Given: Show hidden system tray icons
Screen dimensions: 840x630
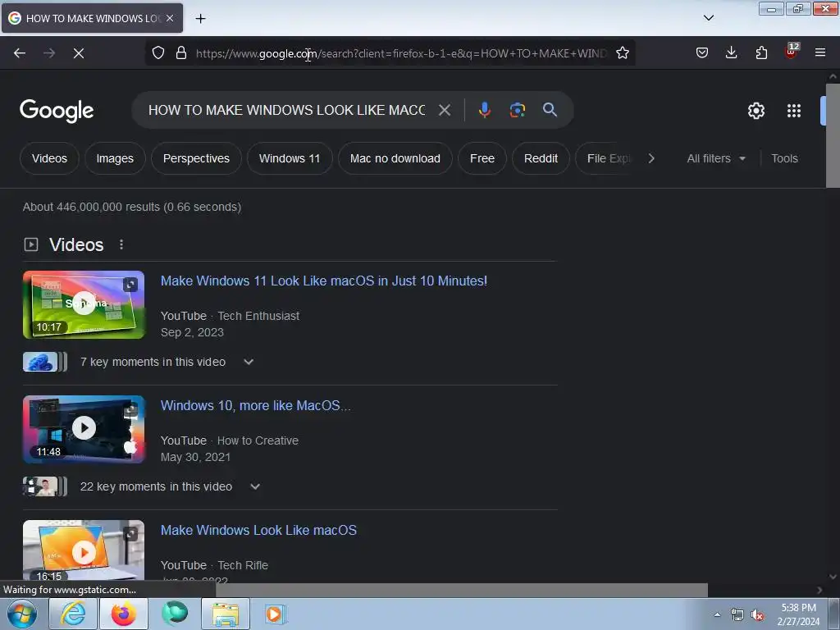Looking at the screenshot, I should click(717, 615).
